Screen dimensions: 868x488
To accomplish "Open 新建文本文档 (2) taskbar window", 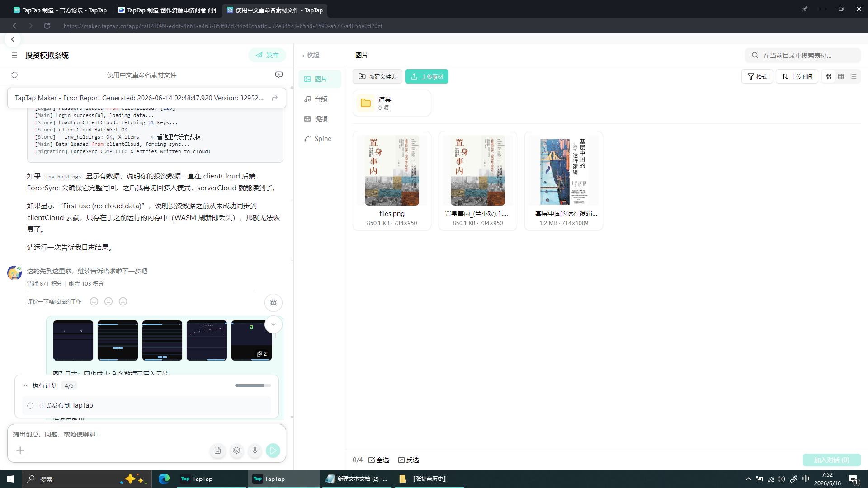I will 357,479.
